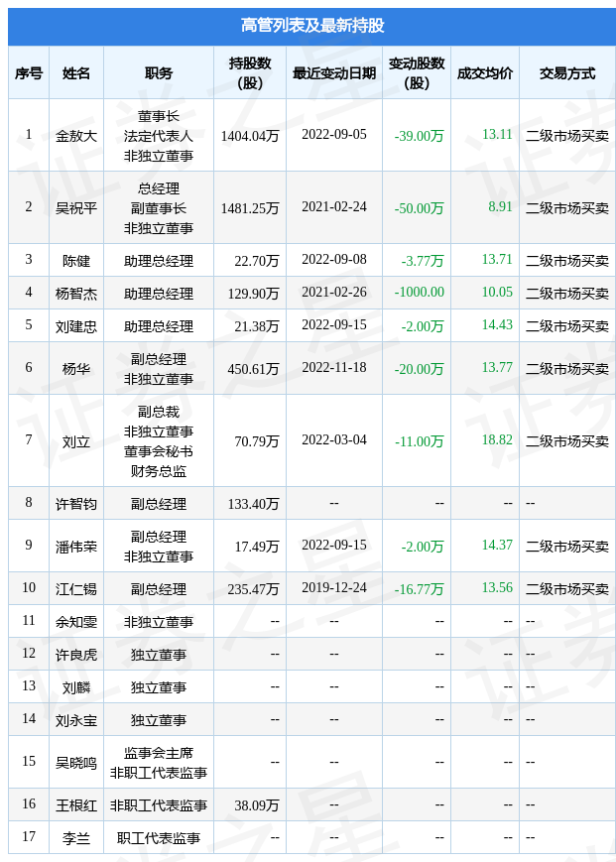
Task: Click holdings value 450.61万
Action: (x=253, y=369)
